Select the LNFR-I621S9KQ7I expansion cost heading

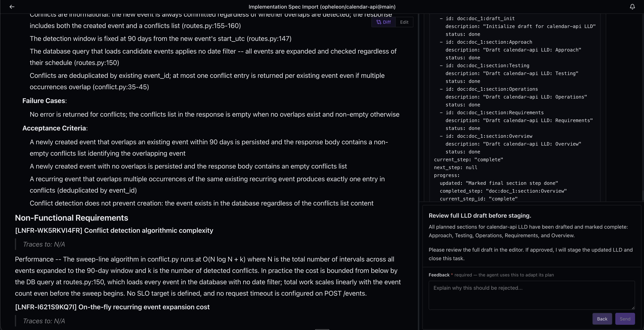point(112,307)
